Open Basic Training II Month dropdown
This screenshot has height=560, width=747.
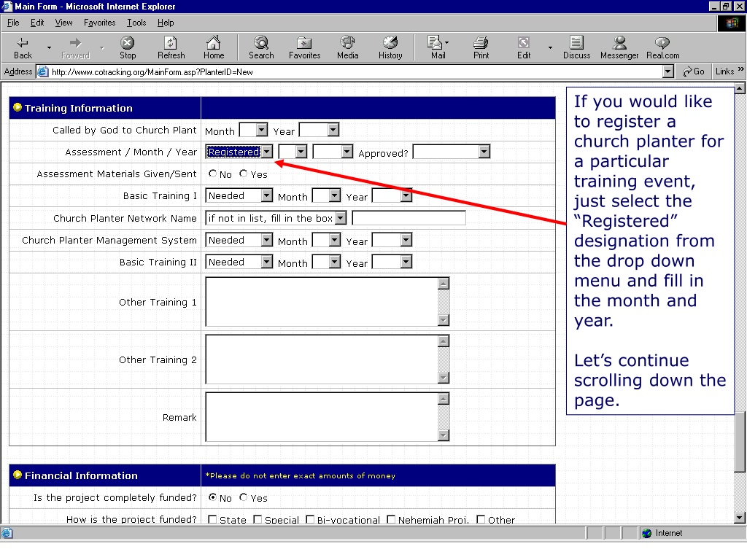click(327, 262)
